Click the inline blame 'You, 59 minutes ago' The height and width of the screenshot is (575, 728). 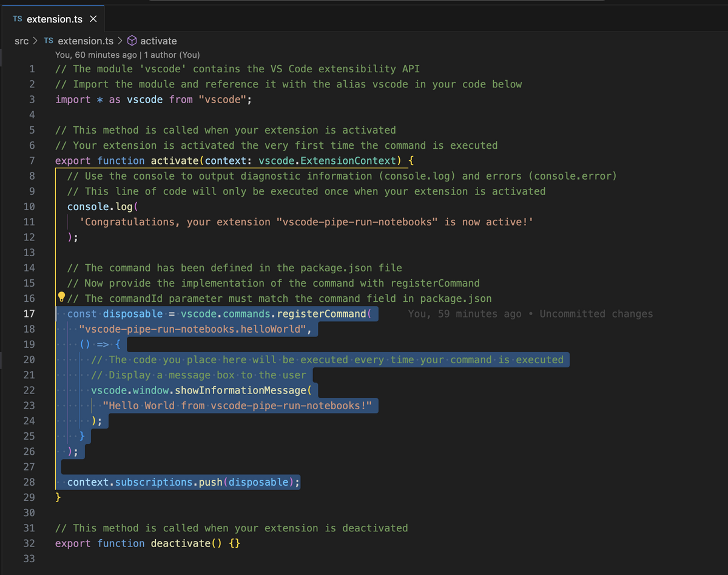(465, 314)
